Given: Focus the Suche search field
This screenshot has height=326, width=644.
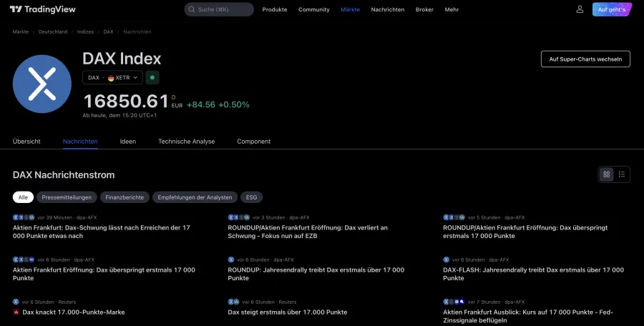Looking at the screenshot, I should [x=219, y=9].
